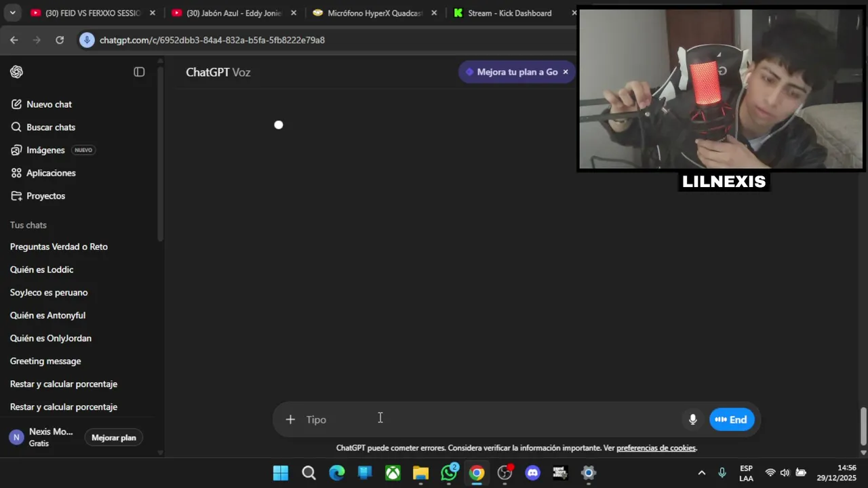Open the preferencias de cookies link

tap(656, 448)
